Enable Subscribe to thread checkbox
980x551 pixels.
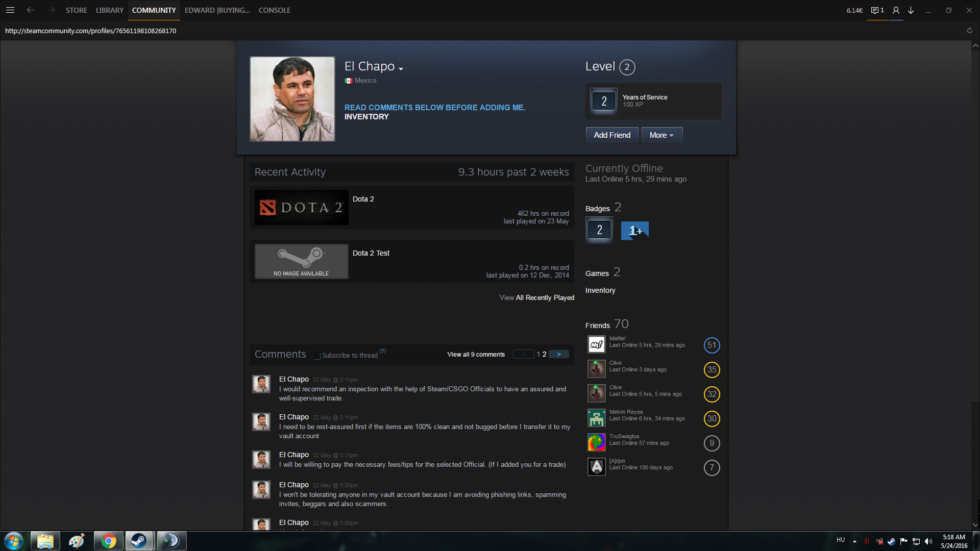coord(317,356)
